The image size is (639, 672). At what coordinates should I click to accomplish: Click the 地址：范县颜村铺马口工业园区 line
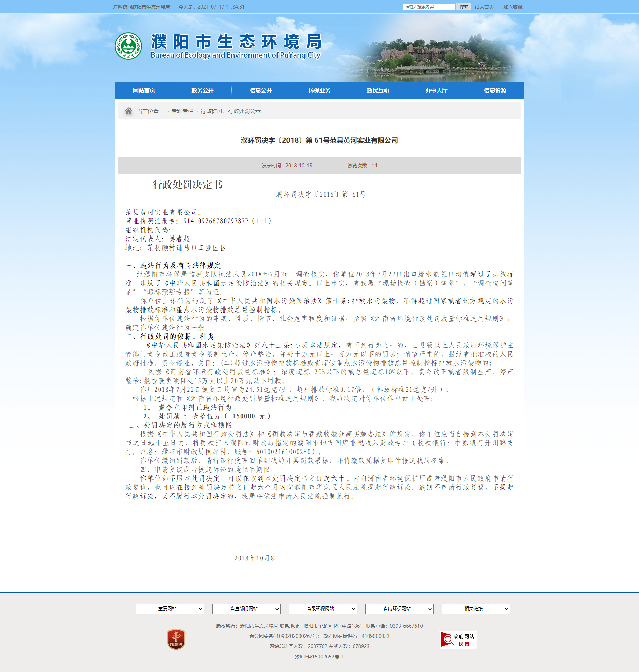coord(176,248)
